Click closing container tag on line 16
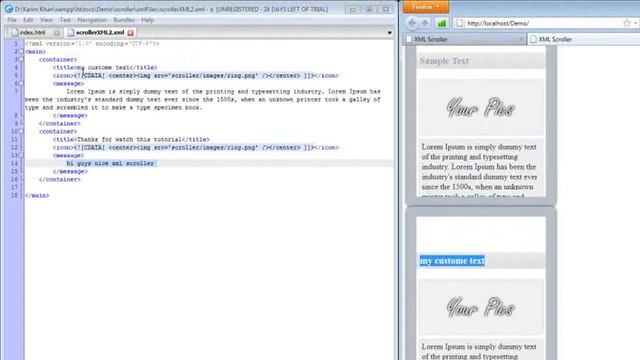This screenshot has width=640, height=360. click(60, 180)
